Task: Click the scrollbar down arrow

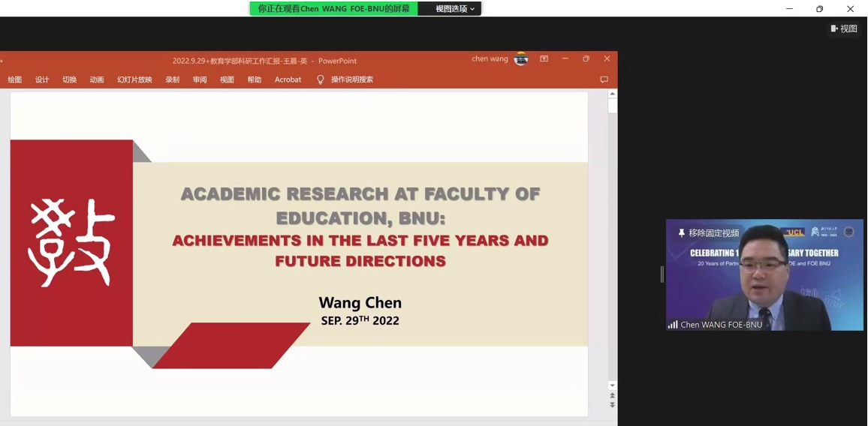Action: pos(612,385)
